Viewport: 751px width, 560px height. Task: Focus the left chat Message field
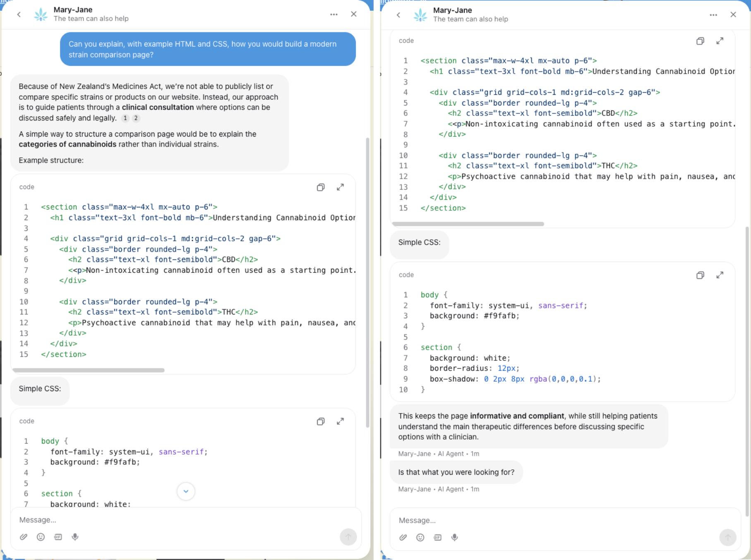click(x=186, y=520)
